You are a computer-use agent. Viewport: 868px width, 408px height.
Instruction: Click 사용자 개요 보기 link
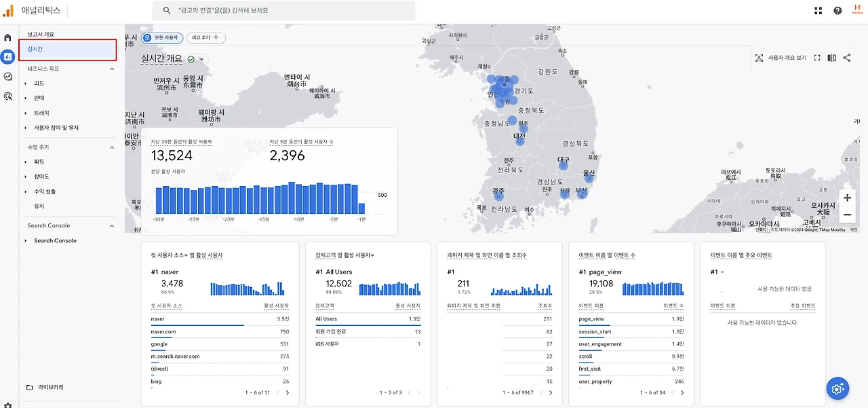(x=787, y=58)
